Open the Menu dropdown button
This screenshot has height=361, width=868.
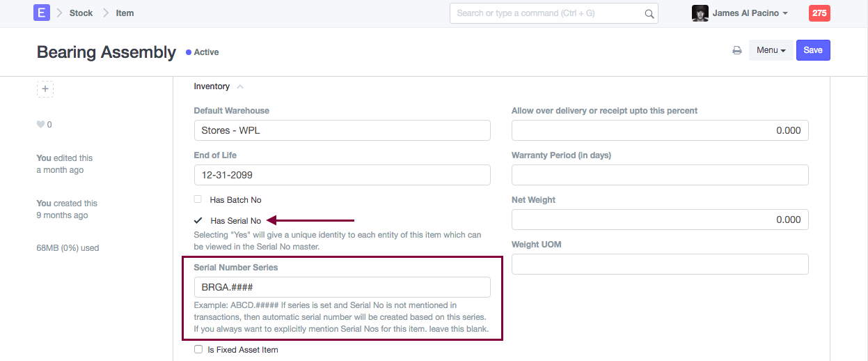(x=771, y=50)
